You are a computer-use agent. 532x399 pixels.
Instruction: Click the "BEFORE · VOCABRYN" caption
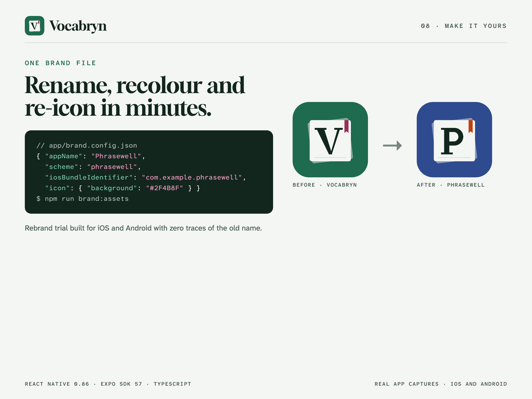click(325, 185)
